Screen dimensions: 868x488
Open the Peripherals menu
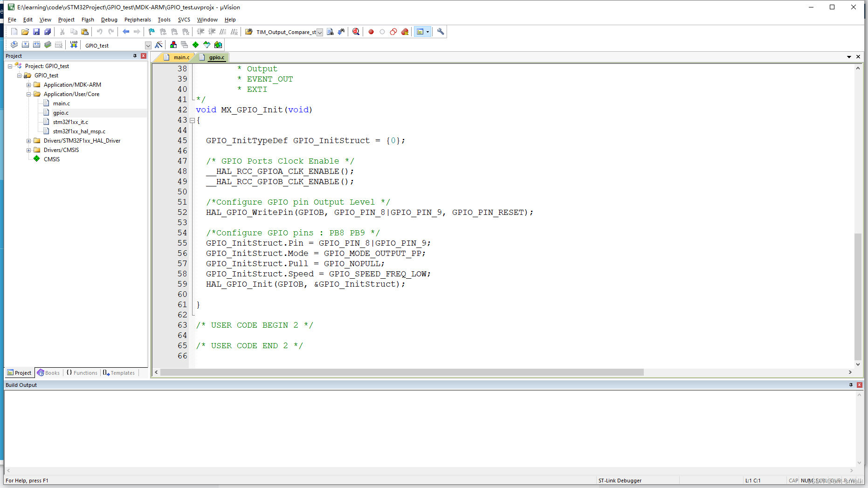tap(137, 20)
